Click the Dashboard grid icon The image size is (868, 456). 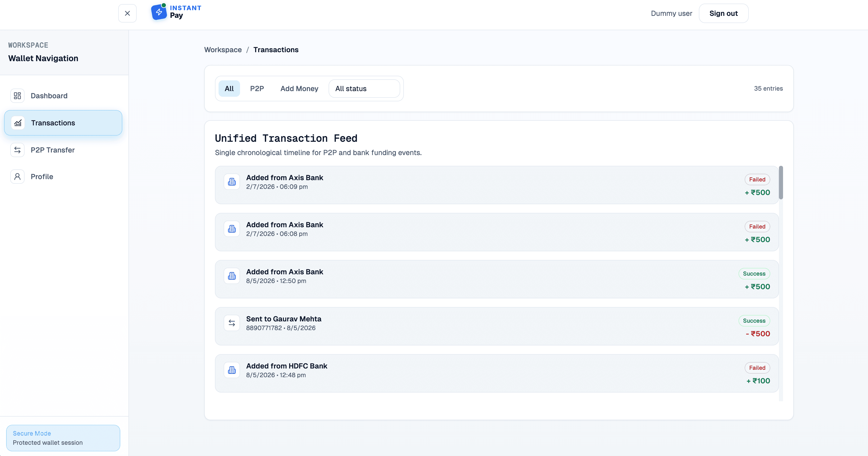pyautogui.click(x=17, y=96)
